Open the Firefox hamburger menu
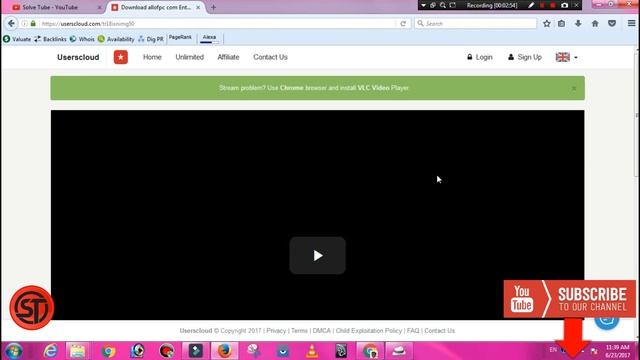The width and height of the screenshot is (640, 360). pos(631,24)
